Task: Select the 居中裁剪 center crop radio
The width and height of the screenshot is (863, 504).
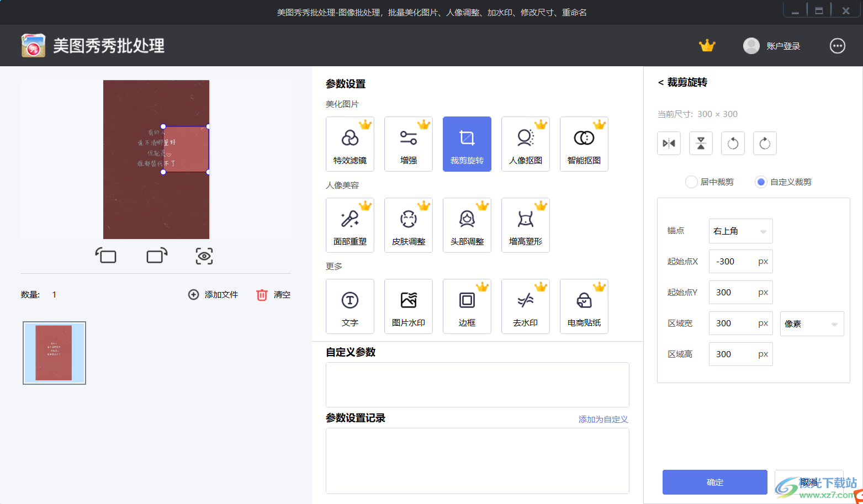Action: [691, 182]
